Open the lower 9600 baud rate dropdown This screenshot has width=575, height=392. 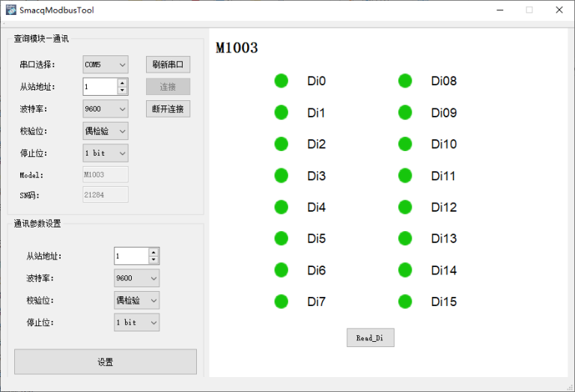coord(137,278)
